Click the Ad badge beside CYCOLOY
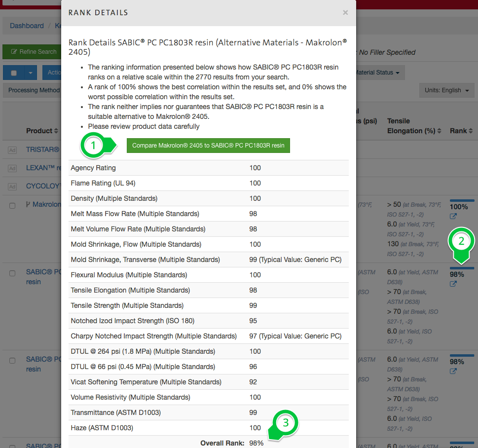Image resolution: width=478 pixels, height=448 pixels. [12, 187]
